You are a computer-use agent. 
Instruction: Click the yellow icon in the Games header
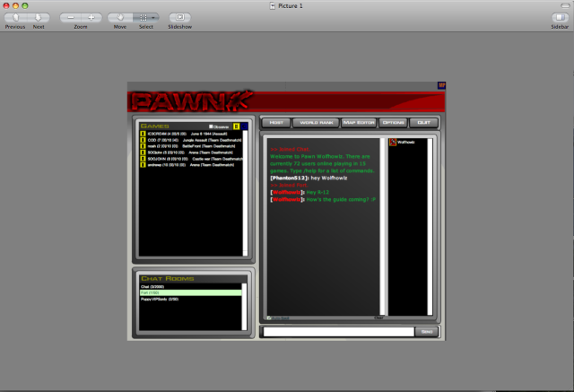[236, 126]
